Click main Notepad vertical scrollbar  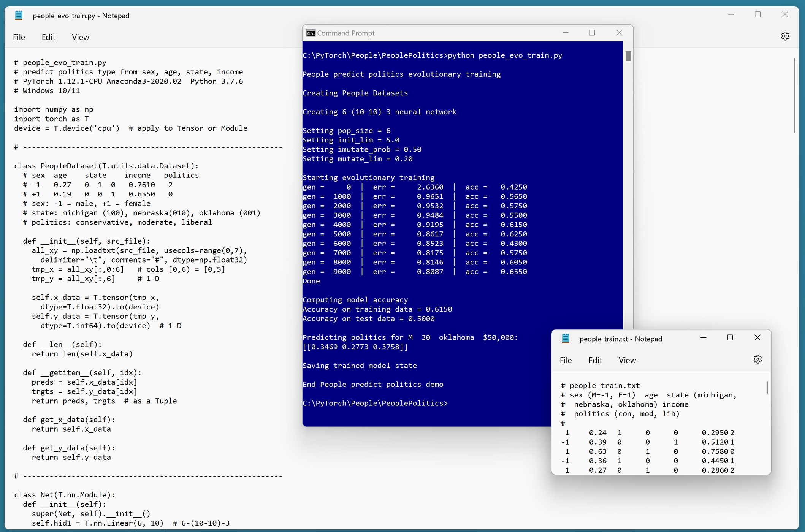coord(794,95)
